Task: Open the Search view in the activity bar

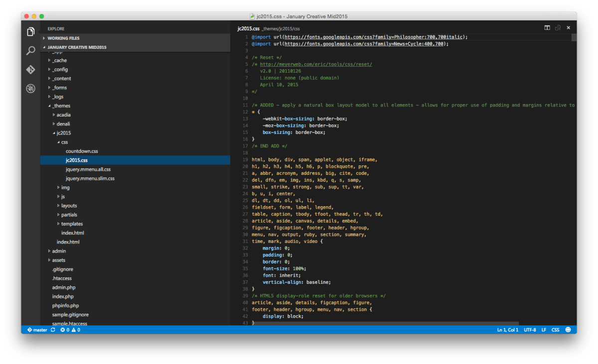Action: click(30, 50)
